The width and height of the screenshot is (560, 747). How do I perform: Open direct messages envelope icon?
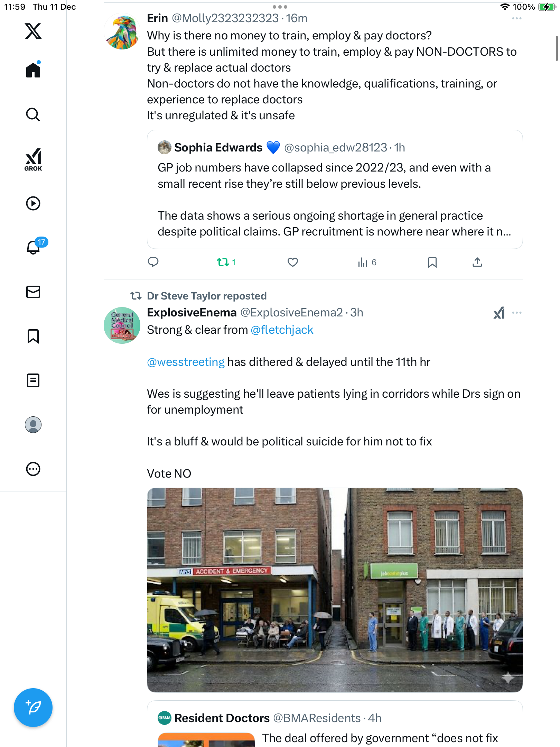[x=33, y=292]
